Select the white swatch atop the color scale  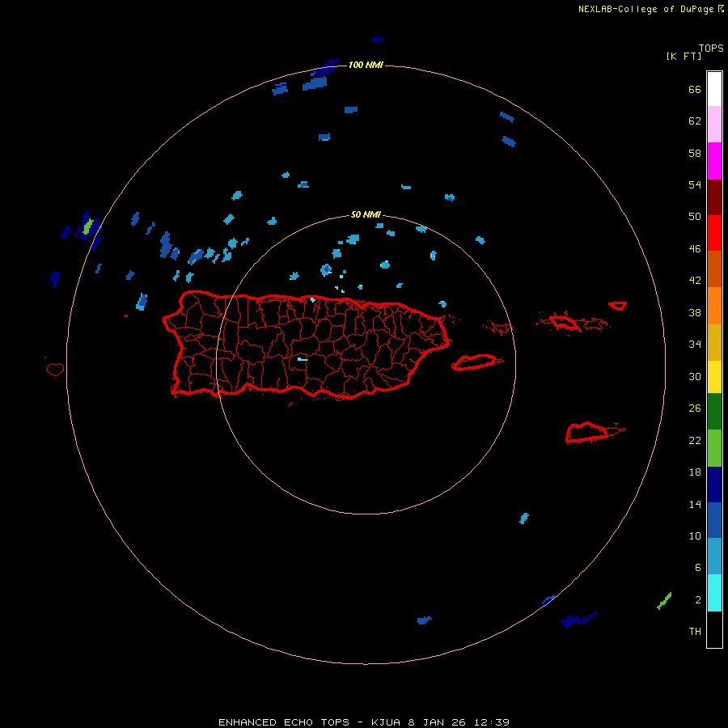[x=714, y=89]
